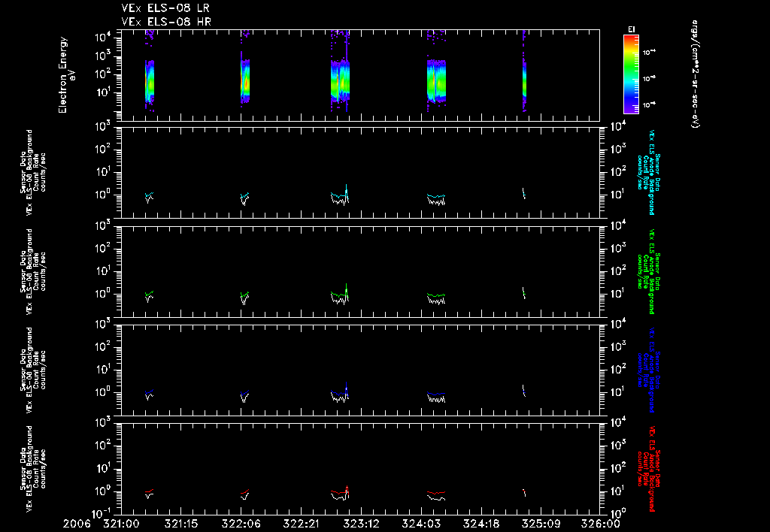Click the '322:06' time axis label

pos(241,524)
